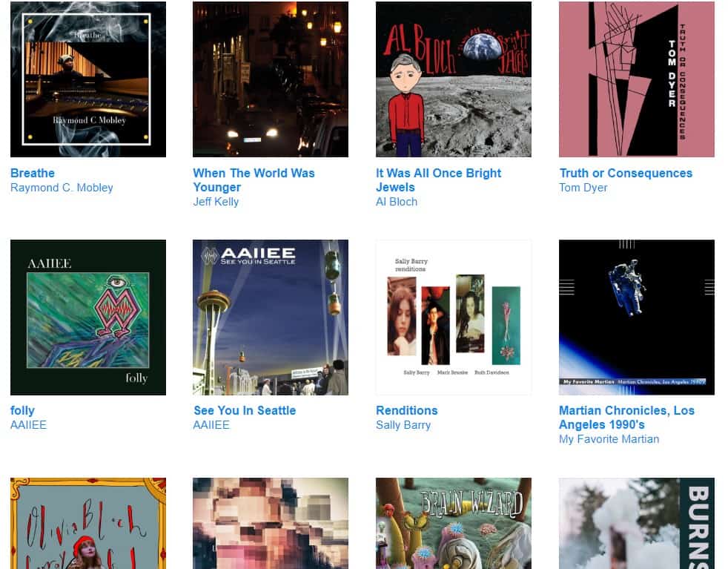Viewport: 728px width, 569px height.
Task: Open Truth or Consequences title link
Action: [626, 174]
